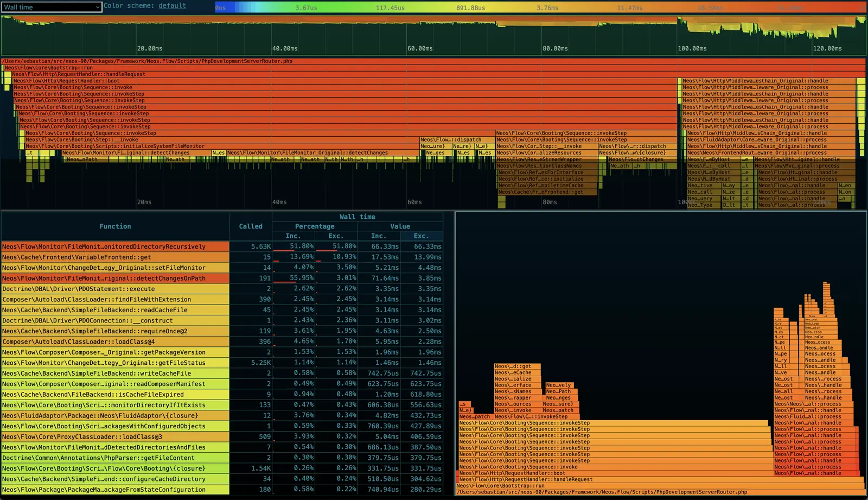Sort the table by the Called column header
The image size is (868, 500).
click(250, 226)
